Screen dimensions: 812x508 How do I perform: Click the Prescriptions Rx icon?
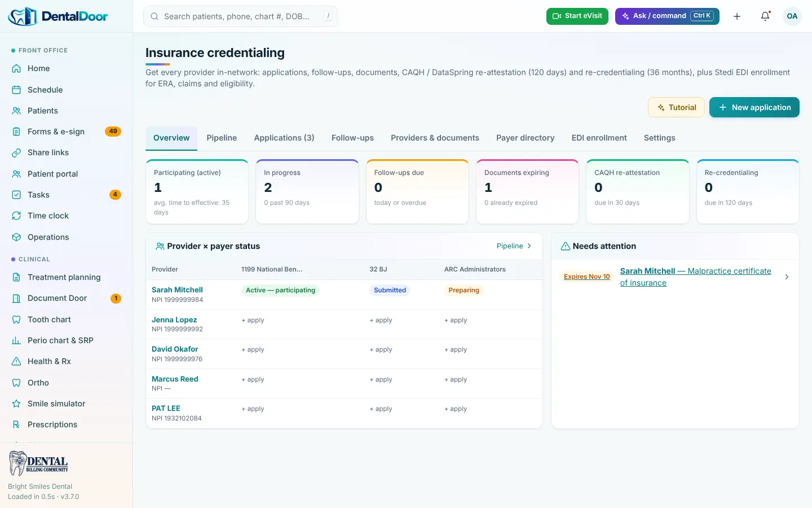point(16,424)
